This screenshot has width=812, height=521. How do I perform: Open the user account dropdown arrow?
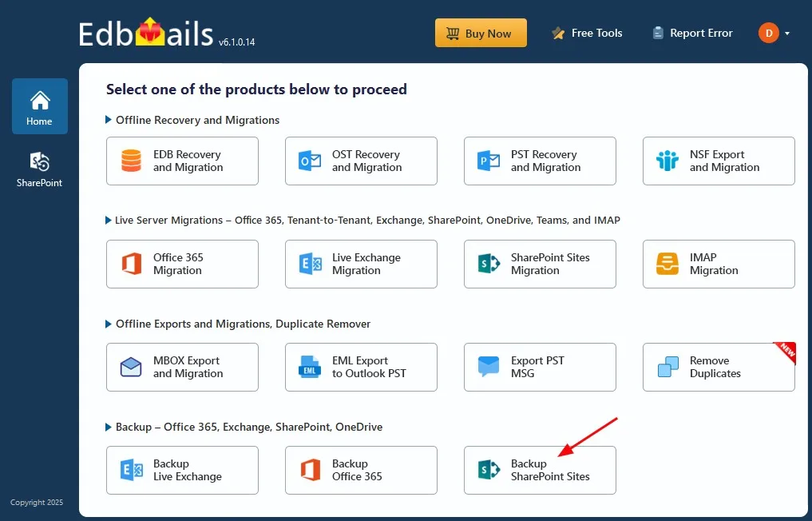tap(787, 34)
